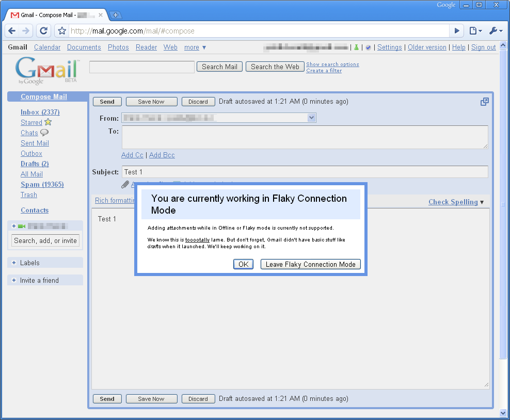Click the Search the Web button
Image resolution: width=510 pixels, height=420 pixels.
tap(275, 67)
